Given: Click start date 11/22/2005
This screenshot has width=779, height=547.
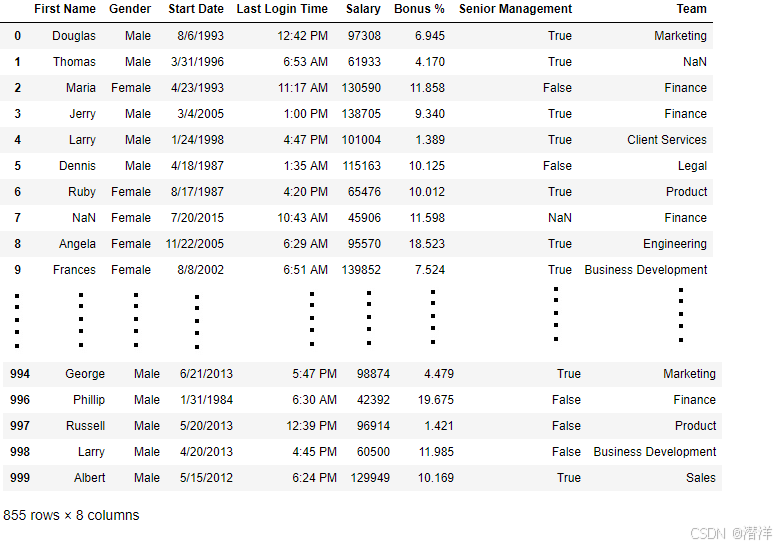Looking at the screenshot, I should click(x=195, y=244).
